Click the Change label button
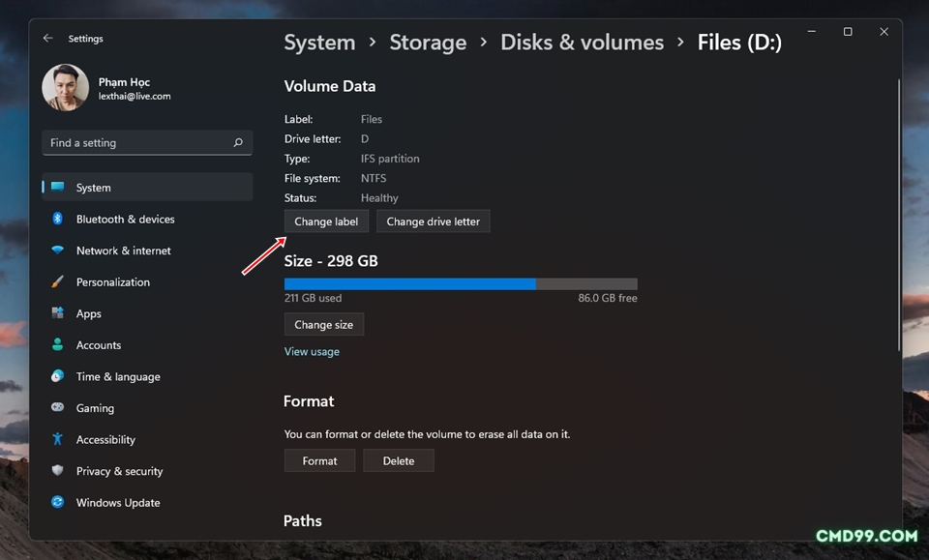This screenshot has width=929, height=560. (x=326, y=221)
